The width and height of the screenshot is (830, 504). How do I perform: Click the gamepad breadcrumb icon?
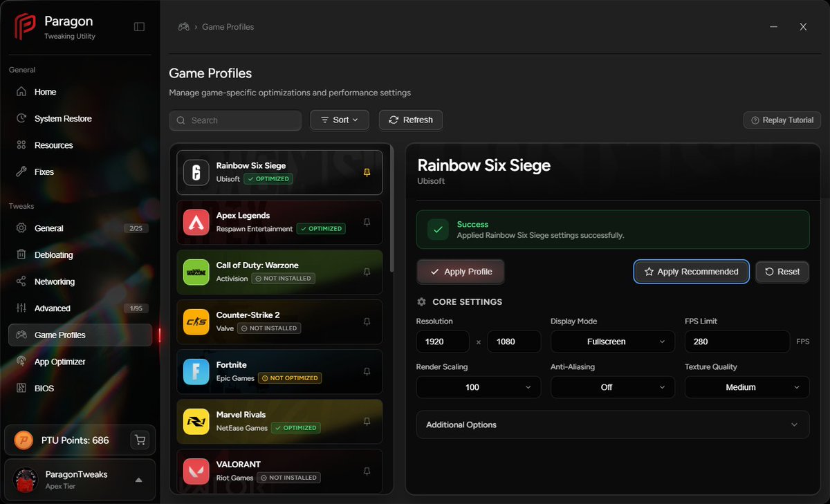(184, 27)
